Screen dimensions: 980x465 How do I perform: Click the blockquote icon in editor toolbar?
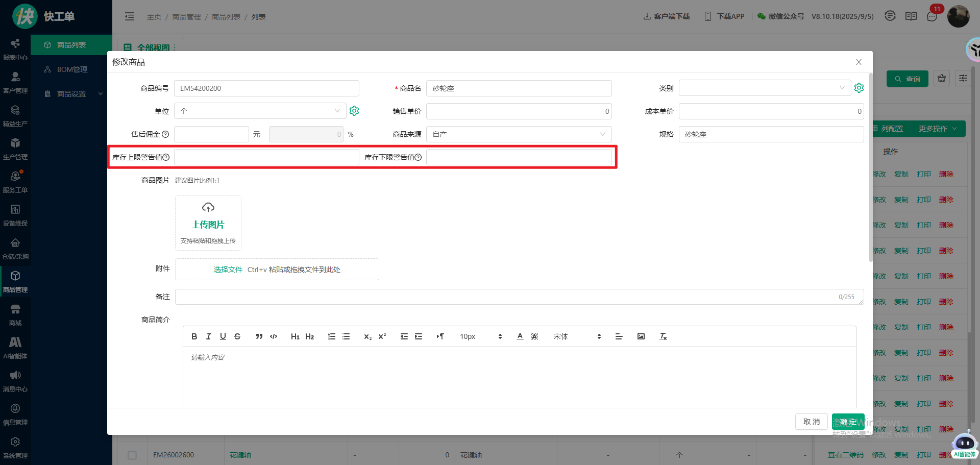coord(259,336)
